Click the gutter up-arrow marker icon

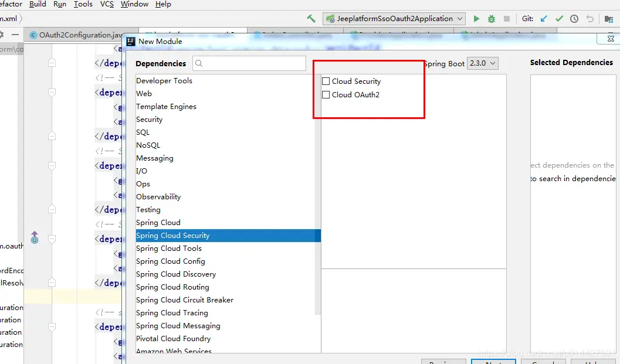click(35, 237)
